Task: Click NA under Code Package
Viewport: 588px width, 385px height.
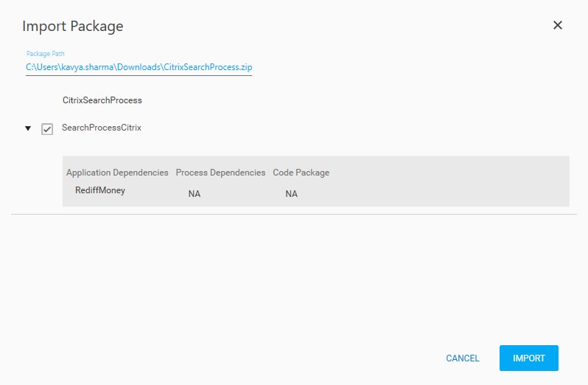Action: coord(291,194)
